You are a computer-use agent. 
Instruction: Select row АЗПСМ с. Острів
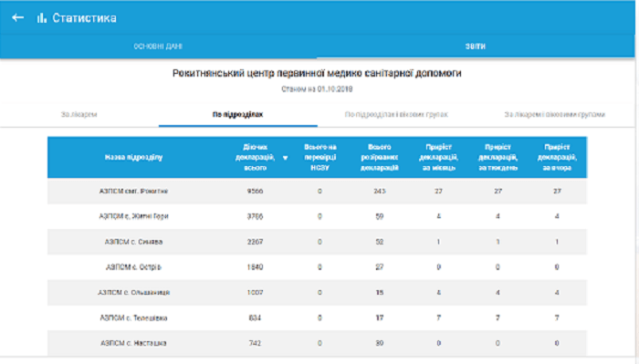pyautogui.click(x=317, y=267)
